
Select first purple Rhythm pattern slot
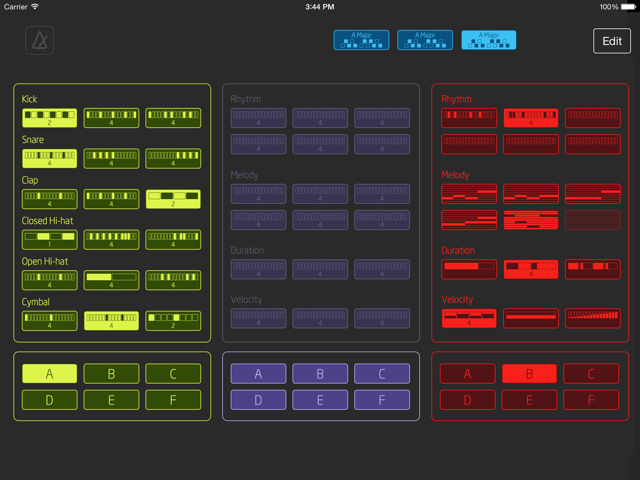click(x=258, y=118)
